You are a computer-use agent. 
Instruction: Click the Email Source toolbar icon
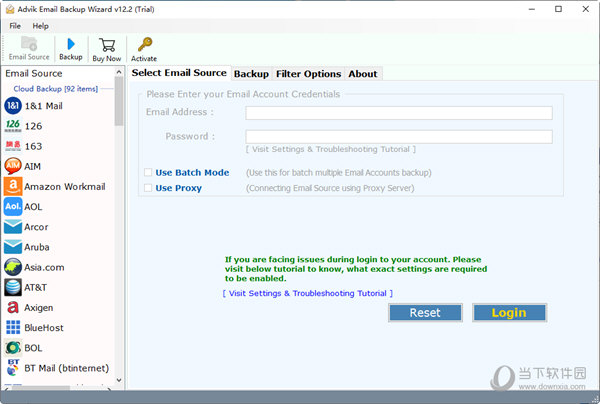(x=29, y=44)
